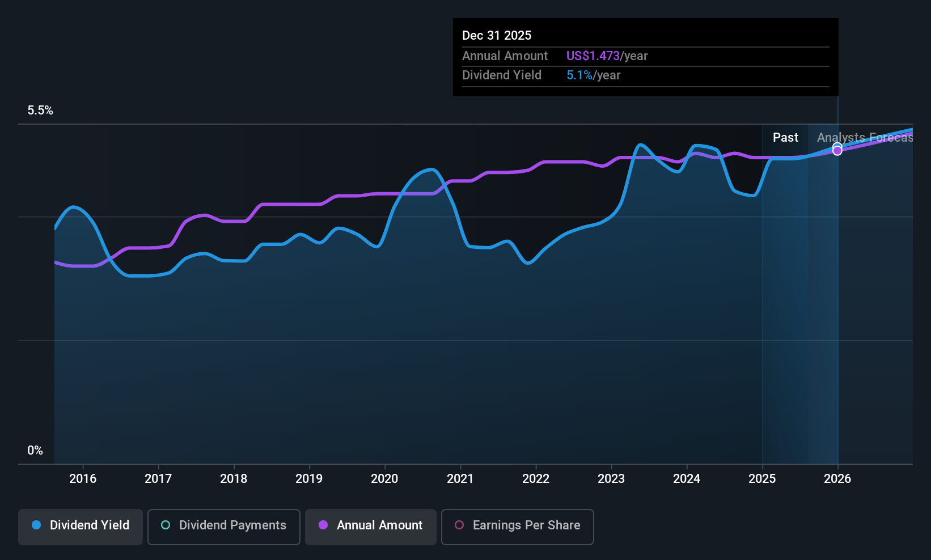
Task: Click the 2023 x-axis year label
Action: click(611, 479)
